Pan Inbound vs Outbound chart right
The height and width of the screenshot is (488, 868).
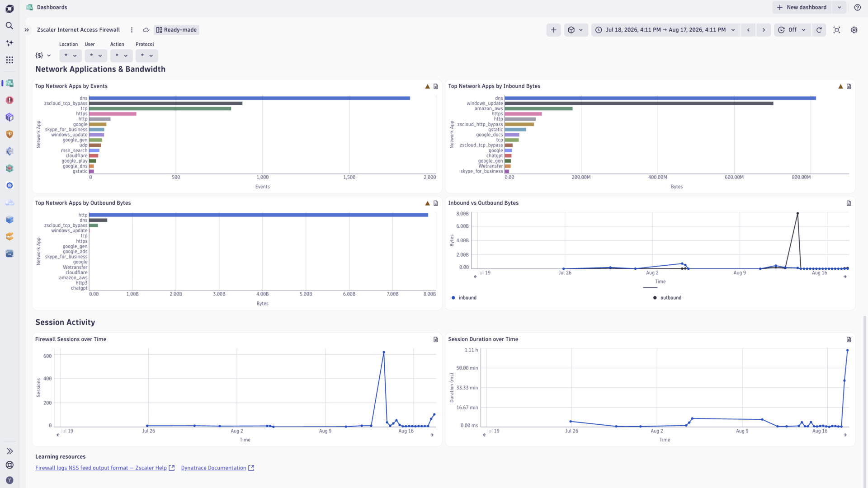pos(845,277)
